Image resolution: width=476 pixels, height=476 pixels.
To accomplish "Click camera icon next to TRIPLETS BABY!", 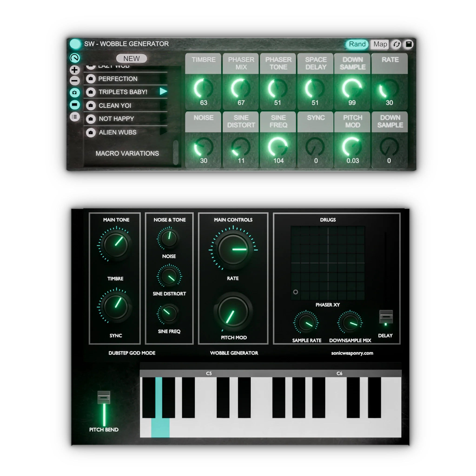I will pos(91,92).
